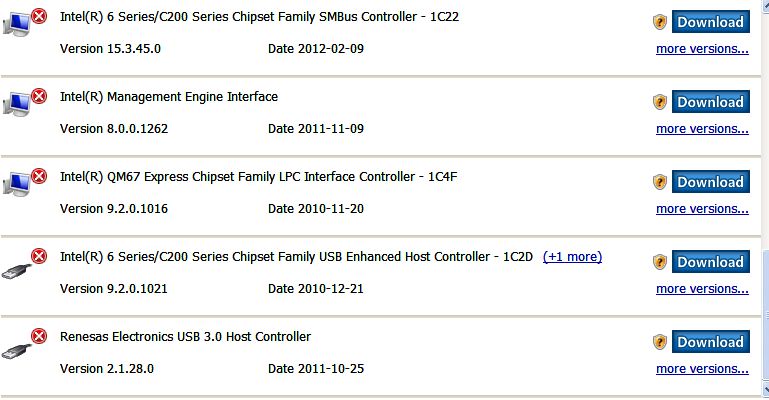Click the shield icon next to QM67 LPC Download
Screen dimensions: 769x400
pyautogui.click(x=660, y=182)
